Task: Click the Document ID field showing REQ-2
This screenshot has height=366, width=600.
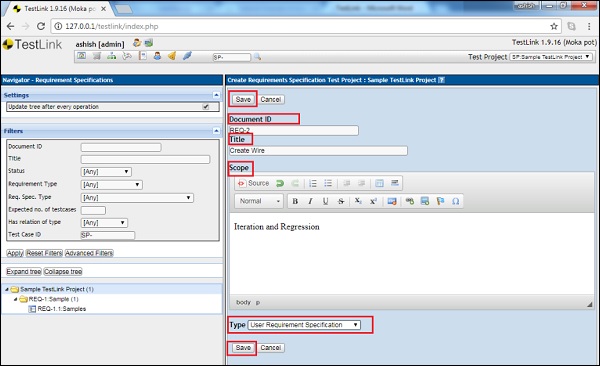Action: (x=294, y=131)
